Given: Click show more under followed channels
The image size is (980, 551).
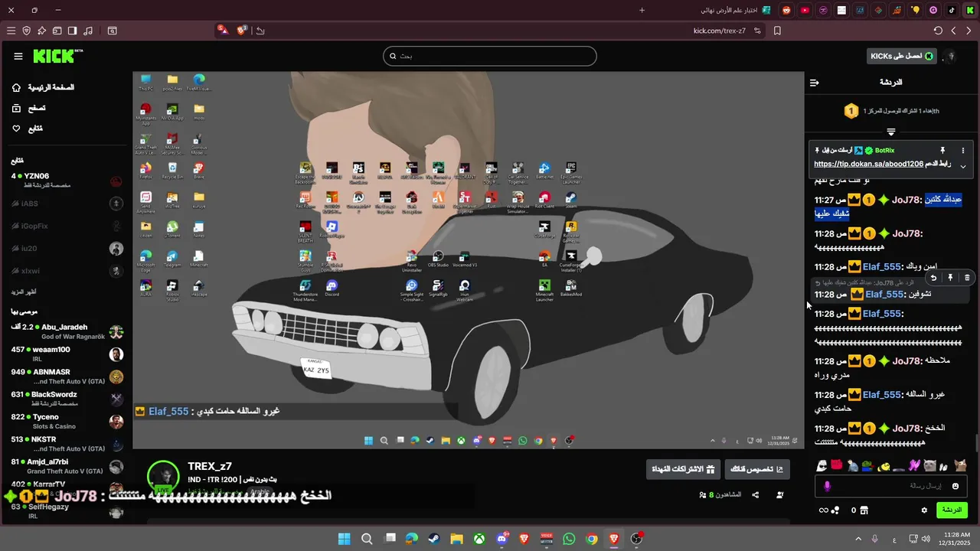Looking at the screenshot, I should 23,292.
